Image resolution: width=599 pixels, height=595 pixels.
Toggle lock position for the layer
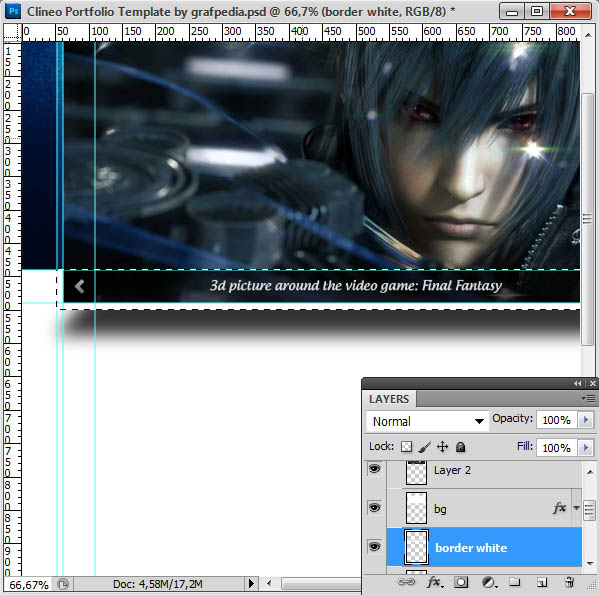pos(442,446)
